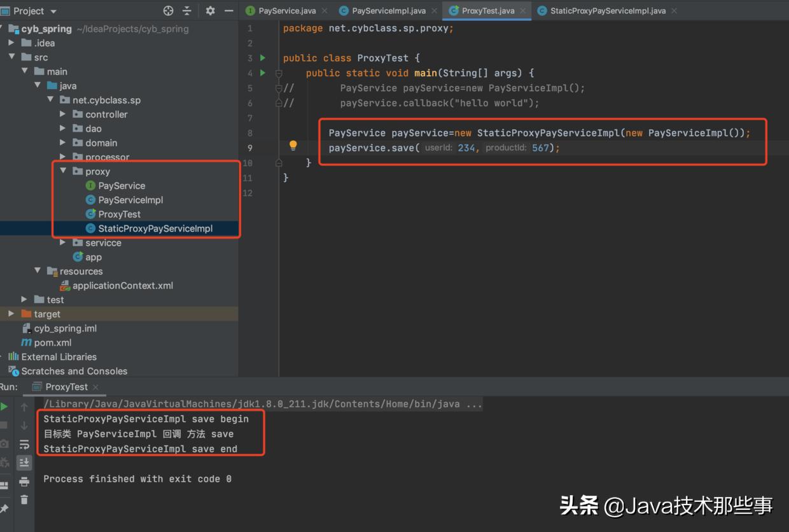Toggle the pin tab icon in Run panel
Screen dimensions: 789x532
click(4, 508)
